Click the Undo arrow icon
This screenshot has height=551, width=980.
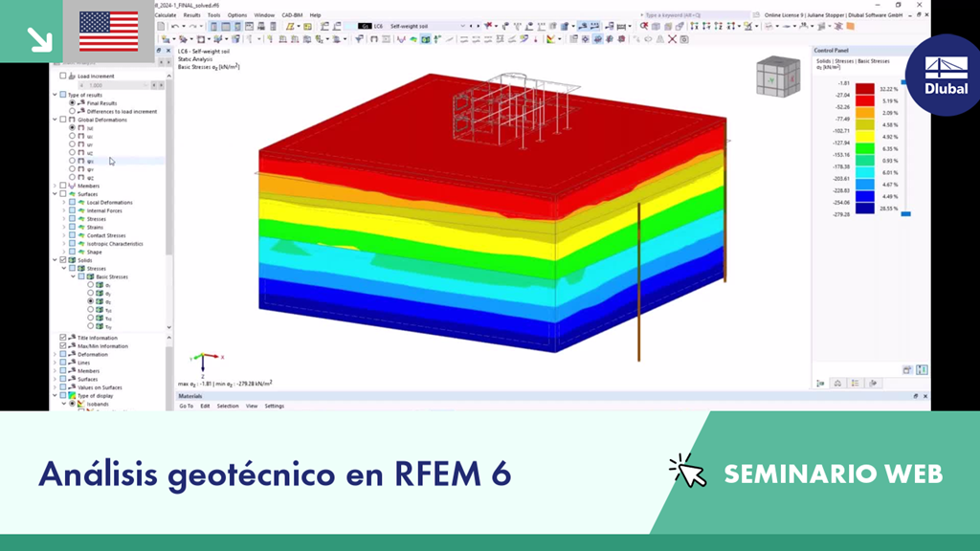(x=176, y=26)
